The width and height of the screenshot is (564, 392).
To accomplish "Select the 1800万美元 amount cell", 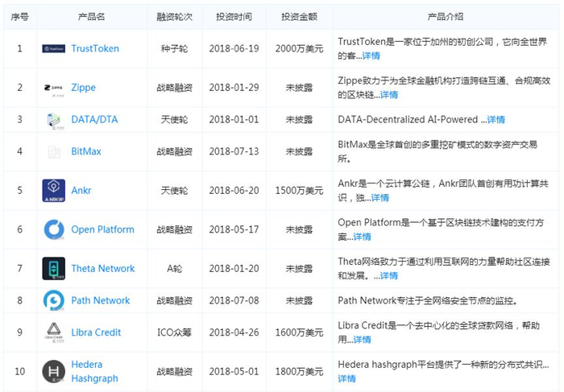I will click(x=299, y=372).
